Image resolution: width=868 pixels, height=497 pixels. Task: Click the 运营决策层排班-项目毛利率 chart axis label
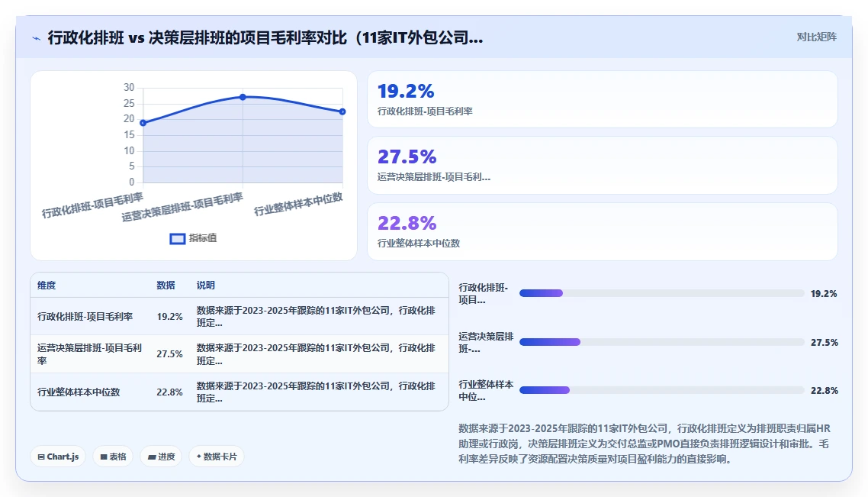pyautogui.click(x=182, y=207)
